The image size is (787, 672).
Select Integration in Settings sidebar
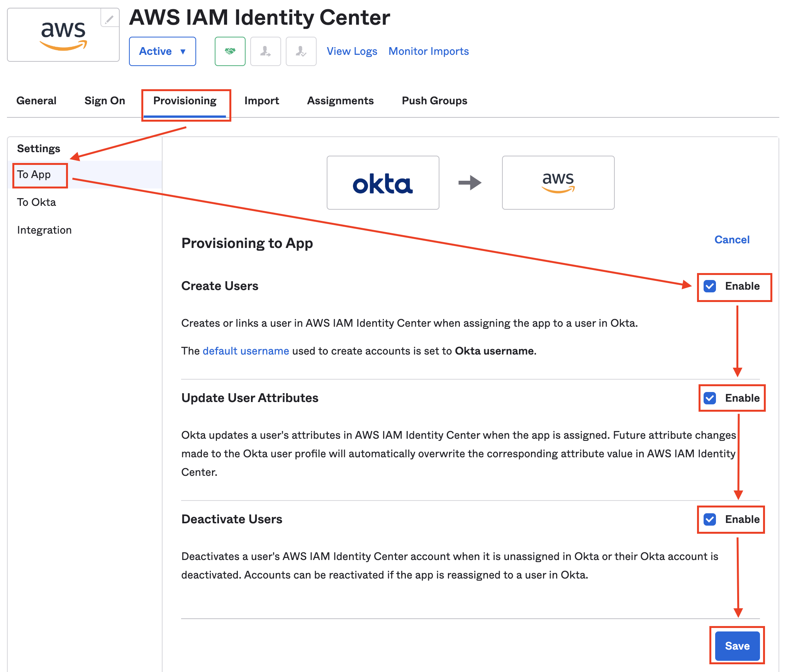pyautogui.click(x=85, y=230)
